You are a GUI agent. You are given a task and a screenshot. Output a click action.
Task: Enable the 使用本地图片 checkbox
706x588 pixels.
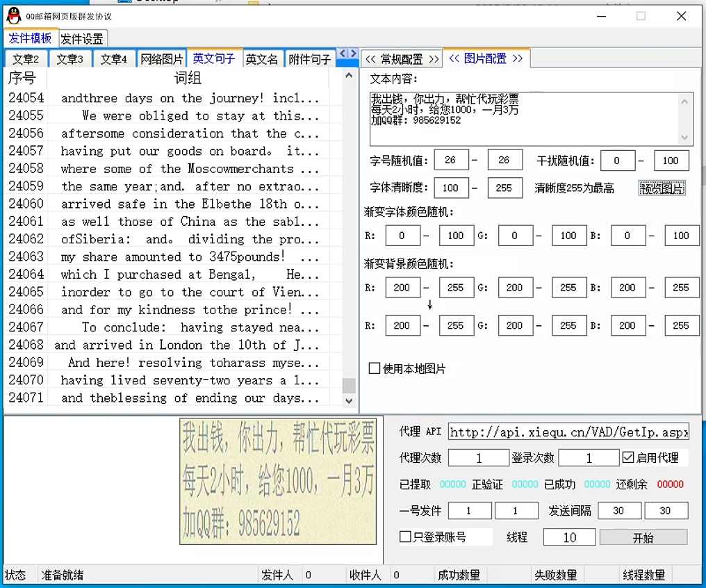click(375, 368)
